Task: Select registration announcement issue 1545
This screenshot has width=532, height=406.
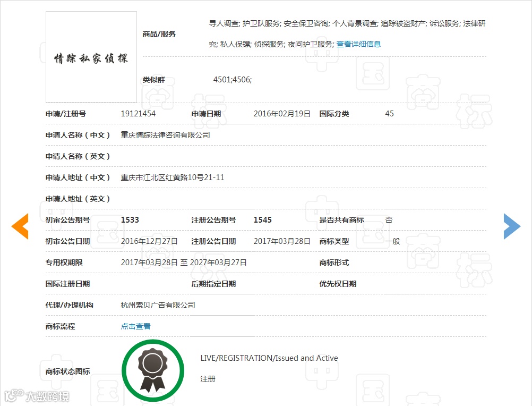Action: tap(263, 220)
